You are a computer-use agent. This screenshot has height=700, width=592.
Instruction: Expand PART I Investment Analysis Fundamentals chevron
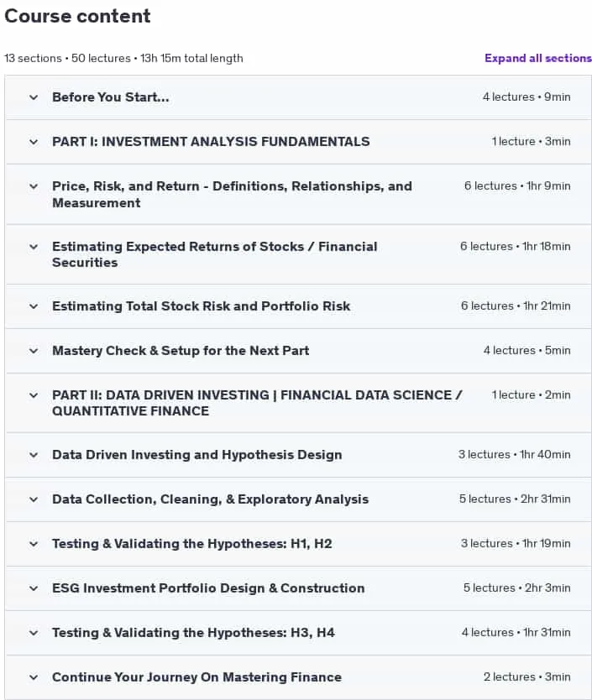pyautogui.click(x=34, y=142)
